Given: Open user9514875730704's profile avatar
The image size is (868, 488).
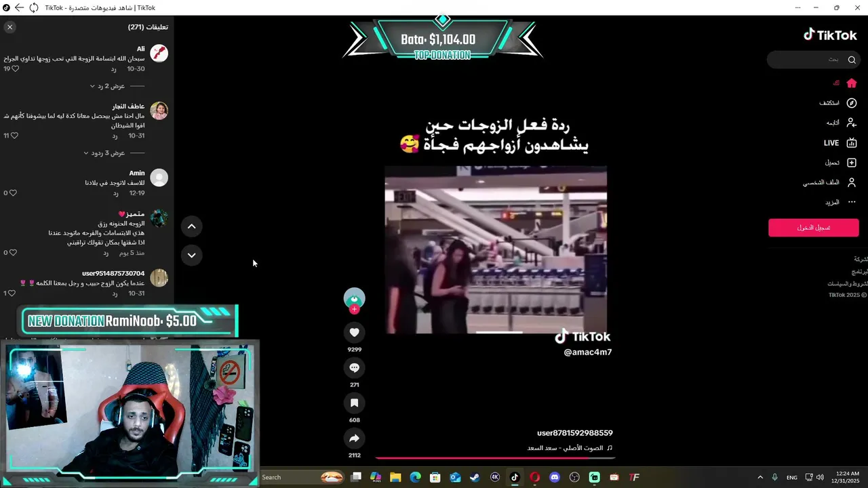Looking at the screenshot, I should point(159,278).
